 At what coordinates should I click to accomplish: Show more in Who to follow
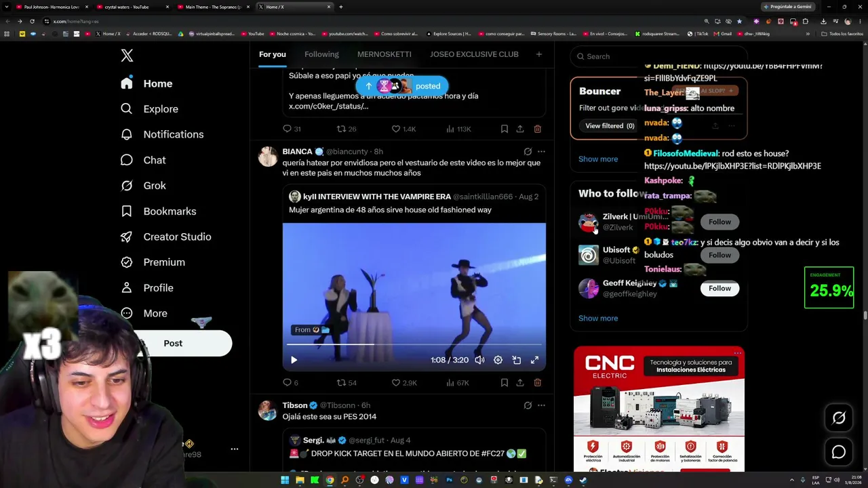click(x=598, y=319)
